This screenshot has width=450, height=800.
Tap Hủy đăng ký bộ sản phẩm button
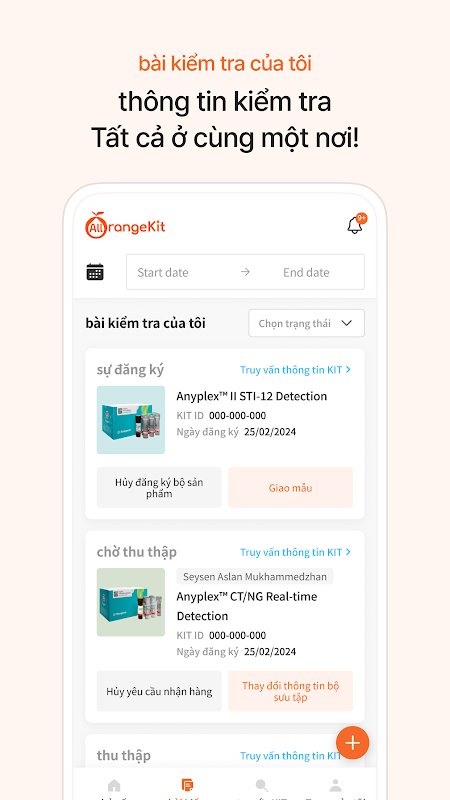(x=159, y=488)
